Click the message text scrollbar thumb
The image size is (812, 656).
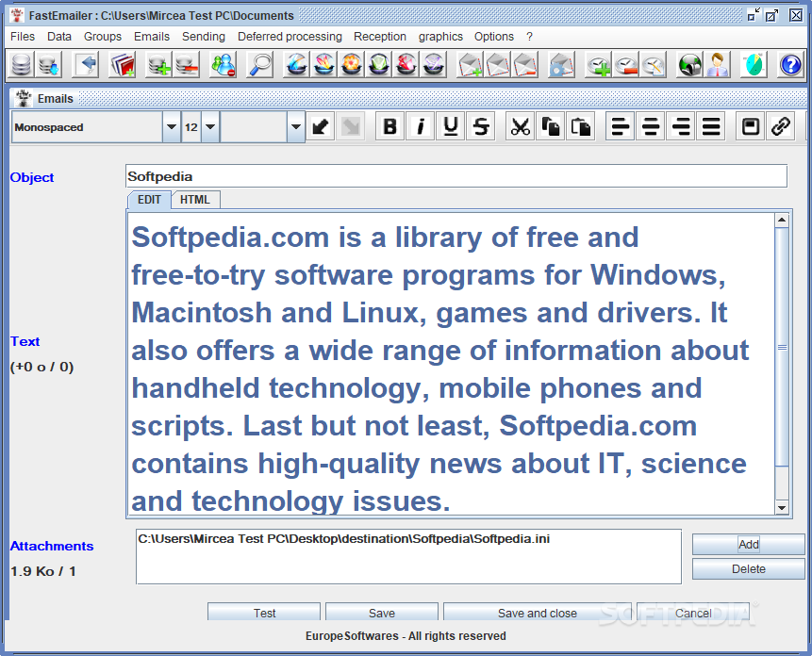(782, 347)
